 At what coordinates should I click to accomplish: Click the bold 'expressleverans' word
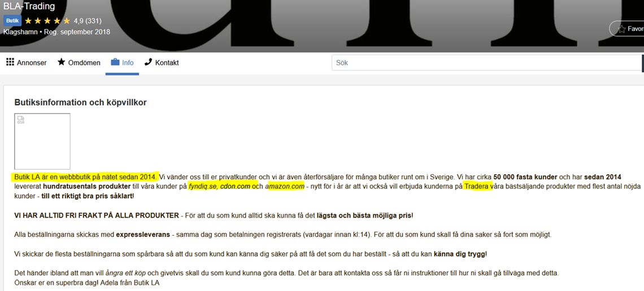coord(143,235)
